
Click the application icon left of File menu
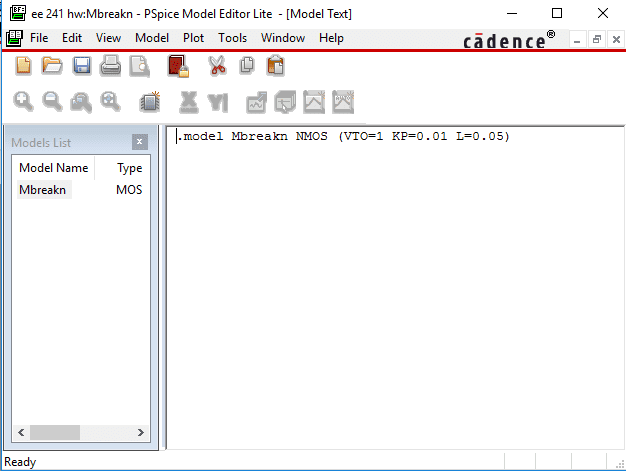[14, 38]
